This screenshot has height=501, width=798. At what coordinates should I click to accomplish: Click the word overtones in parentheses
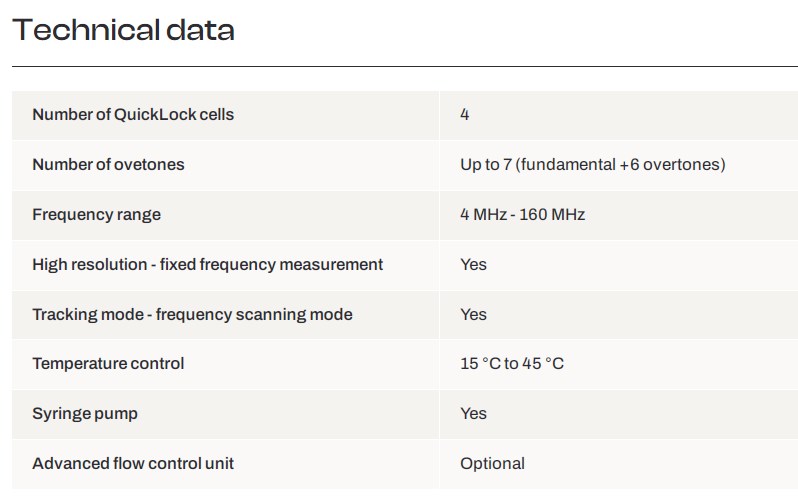coord(682,164)
